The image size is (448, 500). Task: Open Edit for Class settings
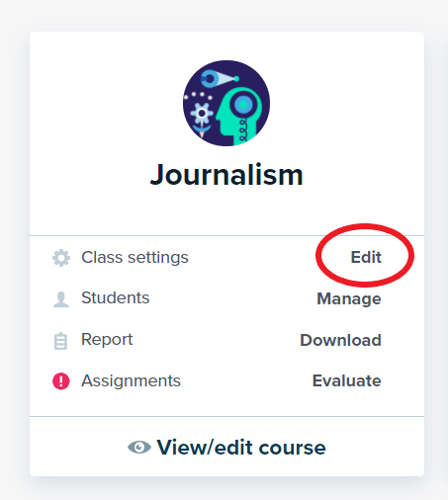(x=366, y=257)
